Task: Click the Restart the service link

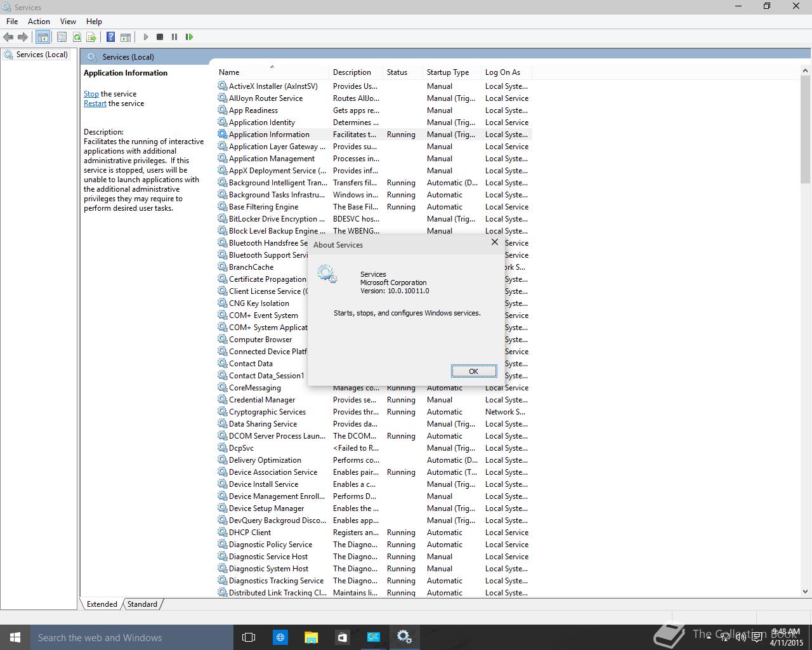Action: [x=95, y=103]
